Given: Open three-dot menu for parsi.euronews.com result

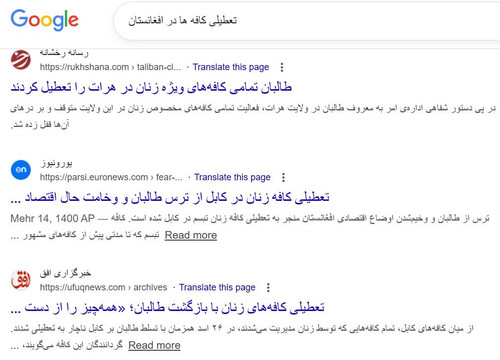Looking at the screenshot, I should pyautogui.click(x=283, y=177).
